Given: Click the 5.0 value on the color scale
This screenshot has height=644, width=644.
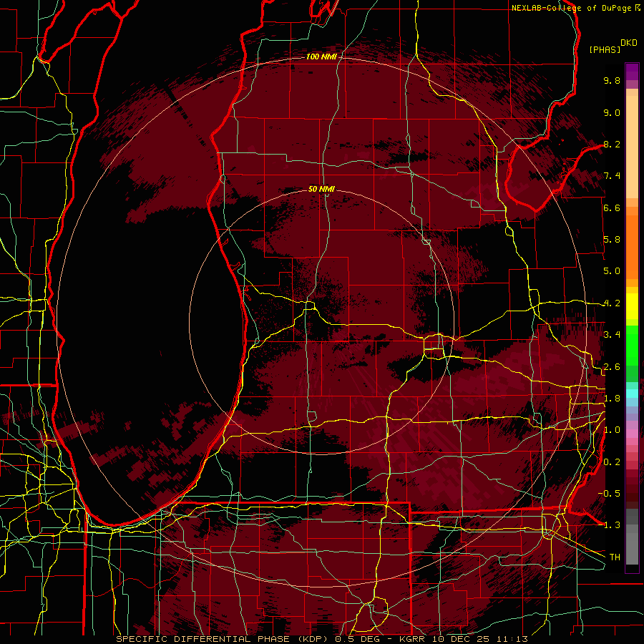Looking at the screenshot, I should pos(612,271).
